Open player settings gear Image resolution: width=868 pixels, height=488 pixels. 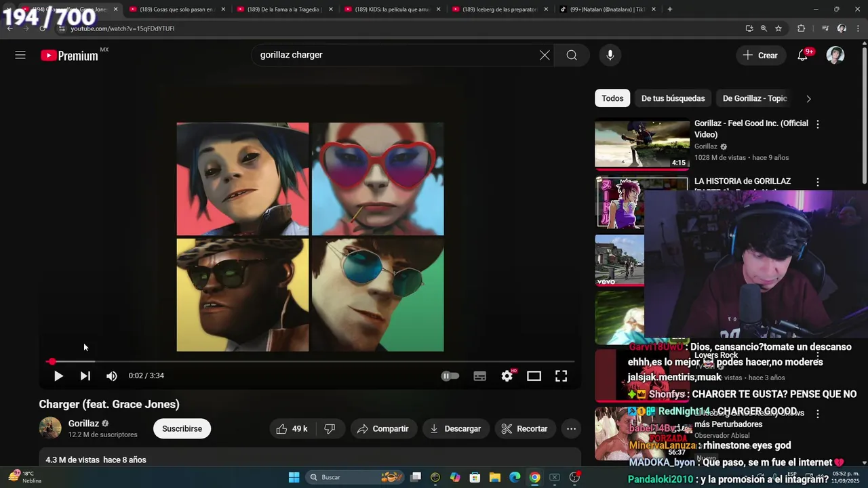click(x=507, y=375)
